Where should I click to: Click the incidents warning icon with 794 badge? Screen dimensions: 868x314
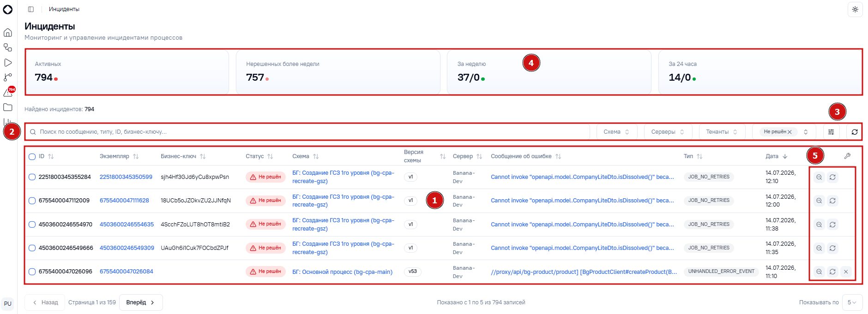click(x=8, y=92)
